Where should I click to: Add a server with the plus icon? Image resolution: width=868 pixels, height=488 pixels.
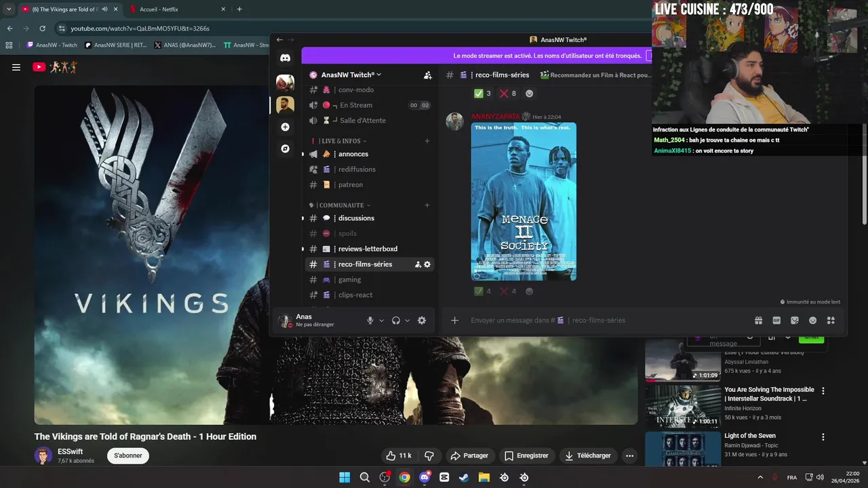click(285, 127)
